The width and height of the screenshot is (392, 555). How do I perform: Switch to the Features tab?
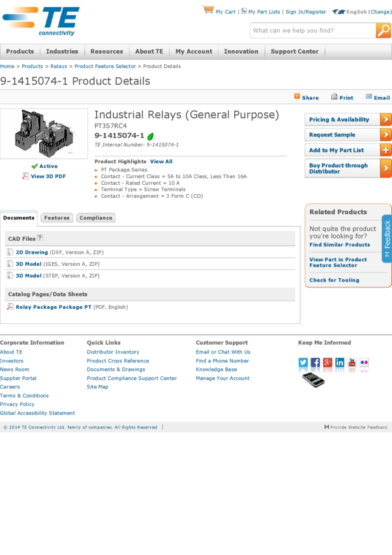(57, 217)
